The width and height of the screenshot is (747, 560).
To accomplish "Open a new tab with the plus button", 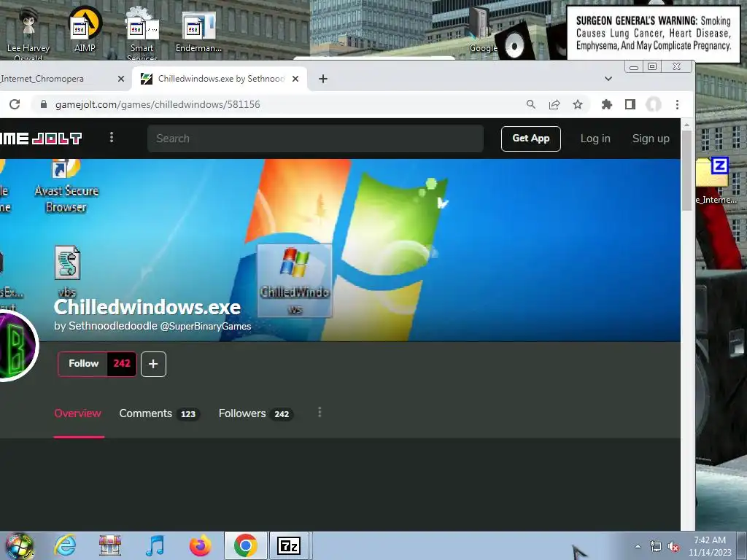I will click(x=323, y=79).
